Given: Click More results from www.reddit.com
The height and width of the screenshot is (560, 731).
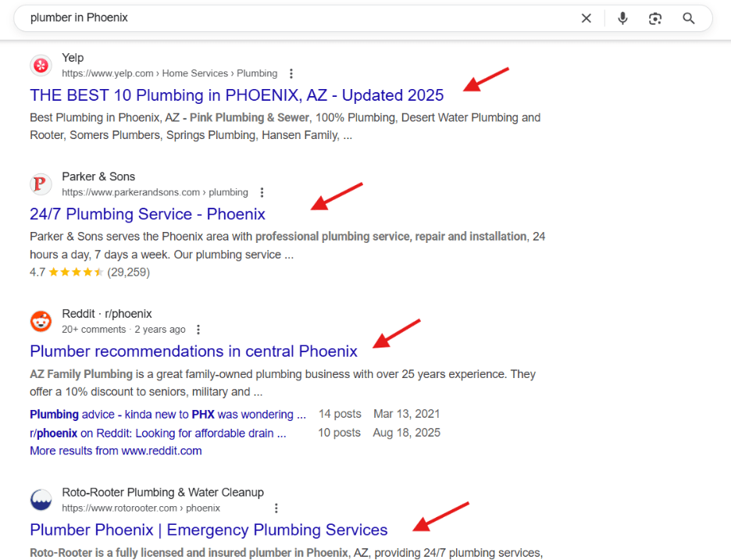Looking at the screenshot, I should point(116,451).
